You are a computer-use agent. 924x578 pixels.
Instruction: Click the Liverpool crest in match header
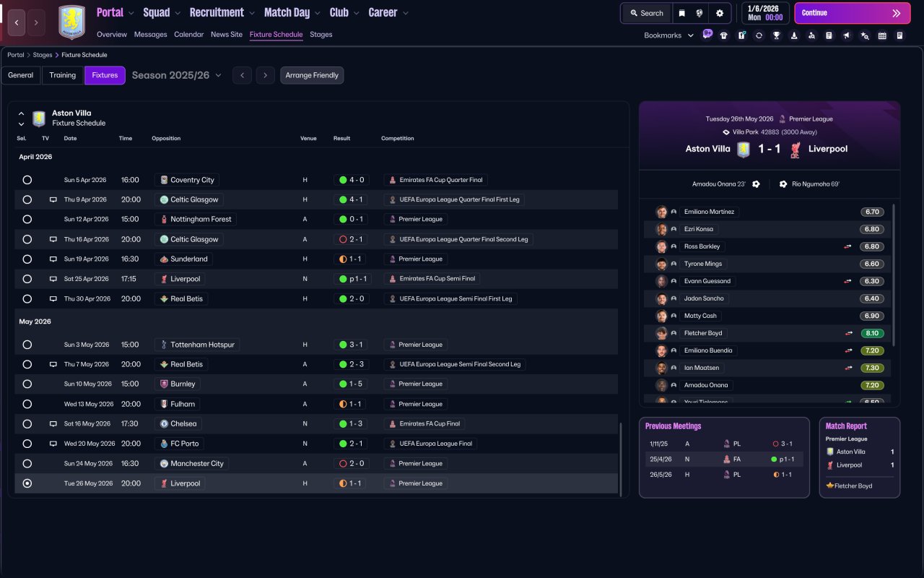click(x=796, y=149)
